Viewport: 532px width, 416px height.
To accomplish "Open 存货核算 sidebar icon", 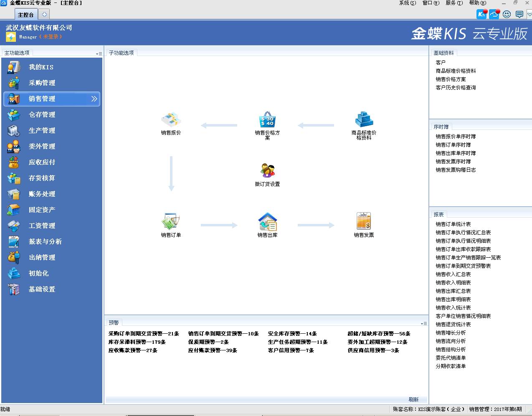I will tap(14, 178).
